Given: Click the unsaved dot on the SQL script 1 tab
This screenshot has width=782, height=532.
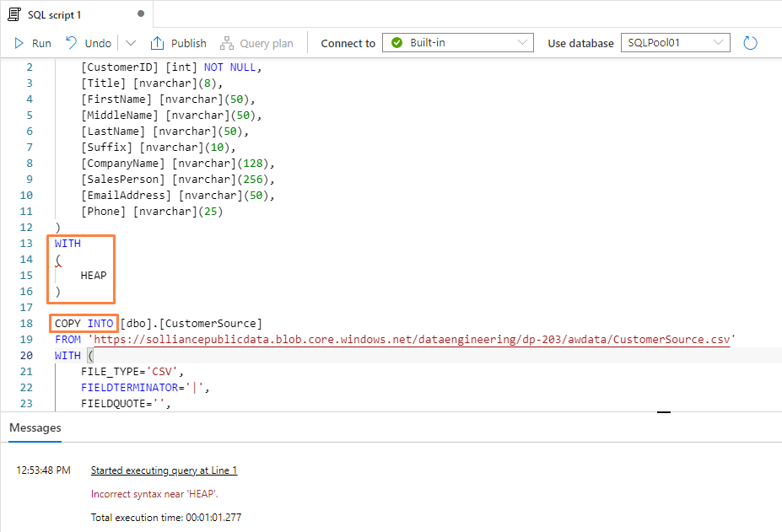Looking at the screenshot, I should pyautogui.click(x=141, y=13).
